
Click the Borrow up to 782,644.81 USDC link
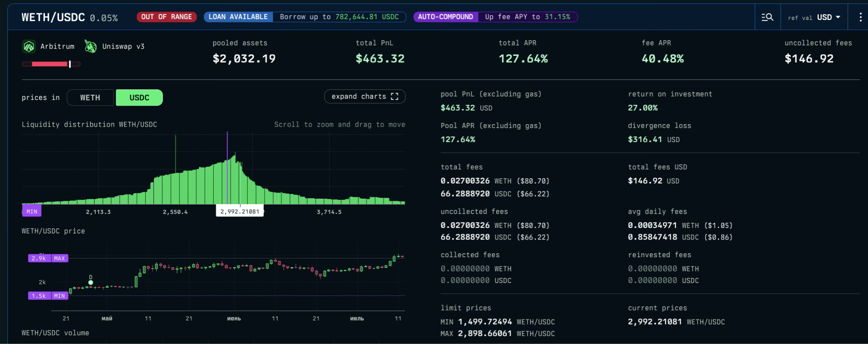(x=339, y=17)
